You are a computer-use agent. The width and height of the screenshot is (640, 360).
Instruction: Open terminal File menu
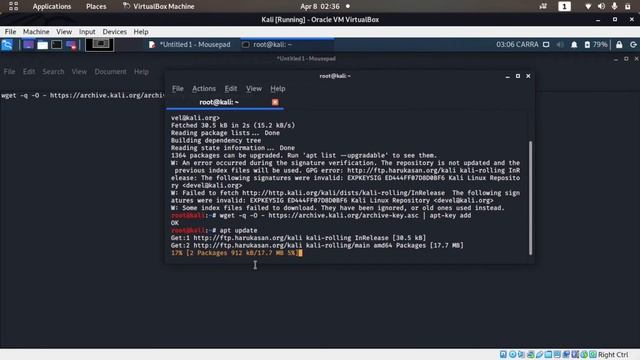(x=178, y=89)
